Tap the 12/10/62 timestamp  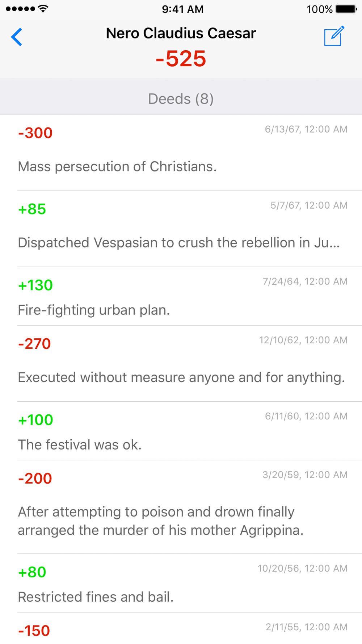click(x=303, y=340)
